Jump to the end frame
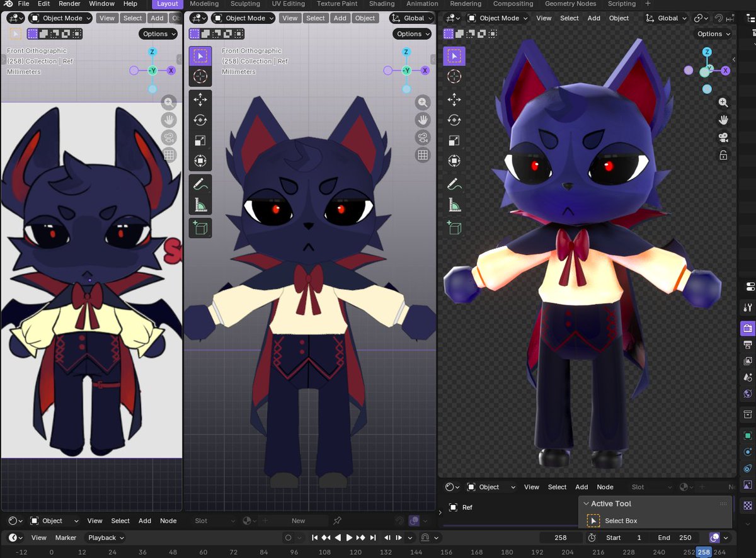Image resolution: width=756 pixels, height=558 pixels. coord(373,538)
